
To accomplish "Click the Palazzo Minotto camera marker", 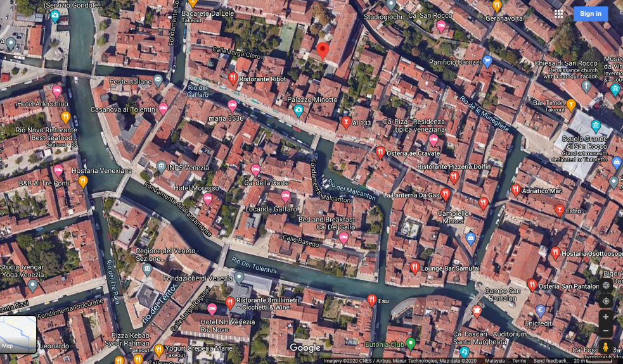I will 299,111.
